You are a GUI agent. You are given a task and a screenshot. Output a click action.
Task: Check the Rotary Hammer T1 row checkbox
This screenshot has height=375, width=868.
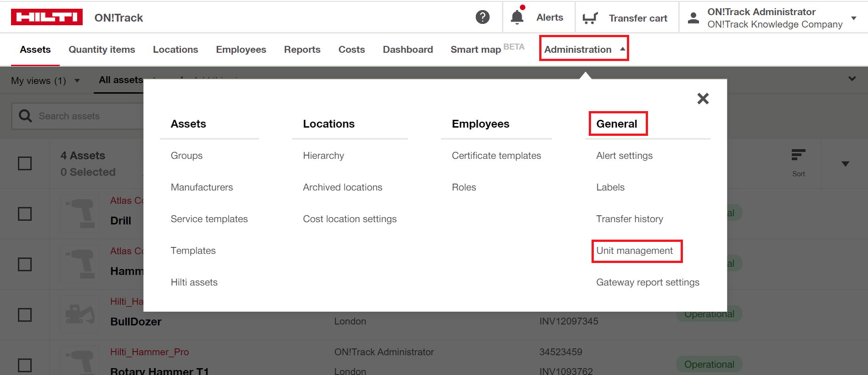(x=25, y=365)
